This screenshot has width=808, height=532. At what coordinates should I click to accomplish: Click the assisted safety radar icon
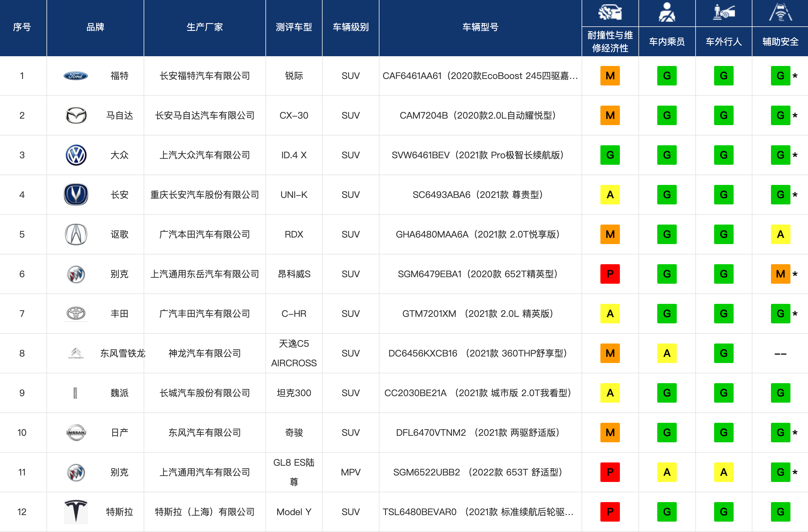click(780, 12)
